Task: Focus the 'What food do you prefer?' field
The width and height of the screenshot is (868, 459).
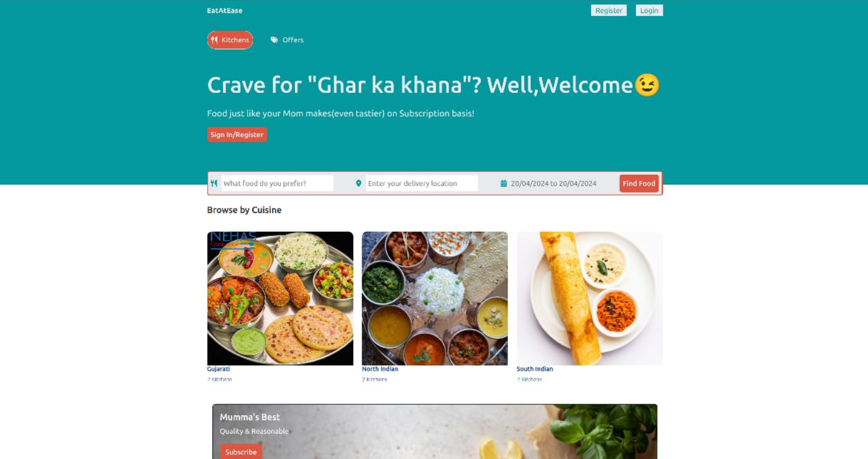Action: tap(277, 183)
